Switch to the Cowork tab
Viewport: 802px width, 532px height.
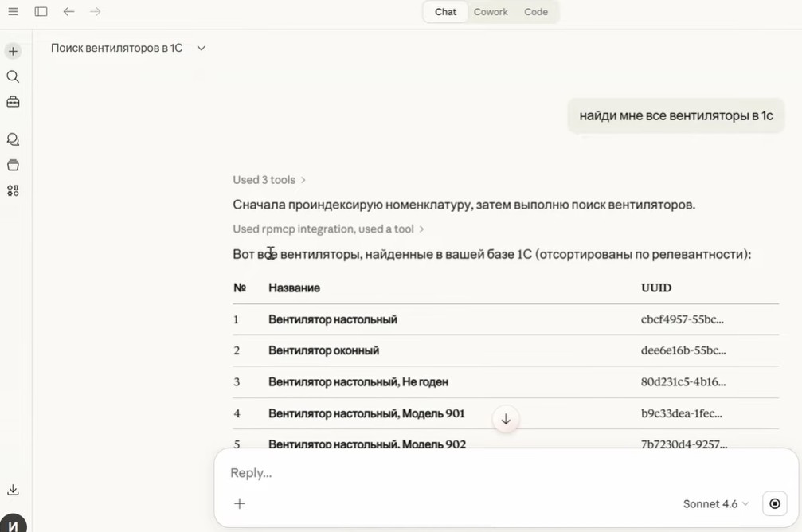(491, 12)
